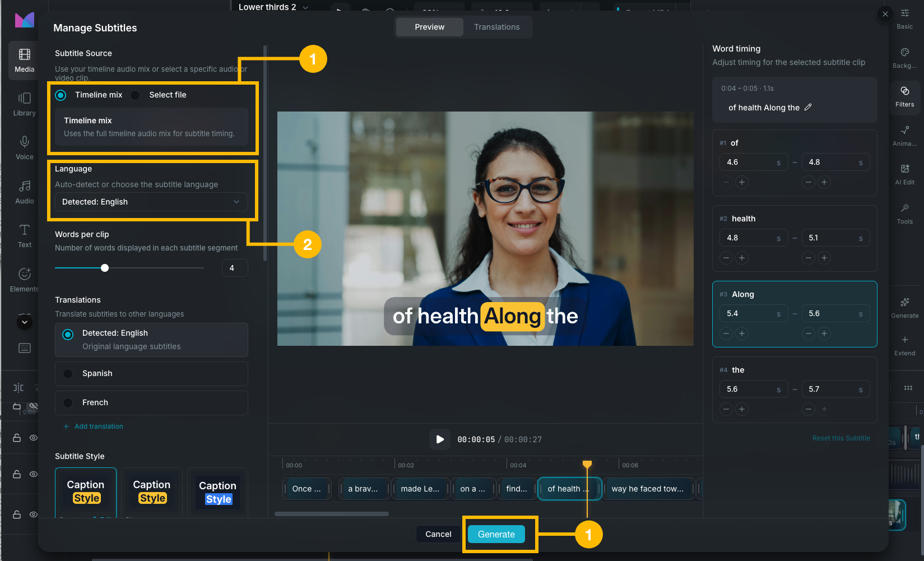Open the Detected: English language dropdown
Screen dimensions: 924x561
151,202
